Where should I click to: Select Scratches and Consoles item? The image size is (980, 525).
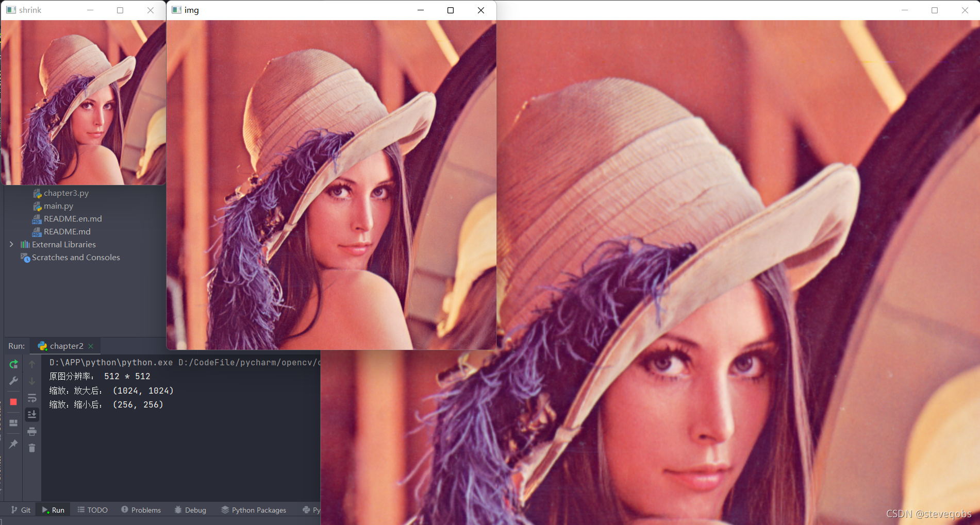click(x=76, y=257)
